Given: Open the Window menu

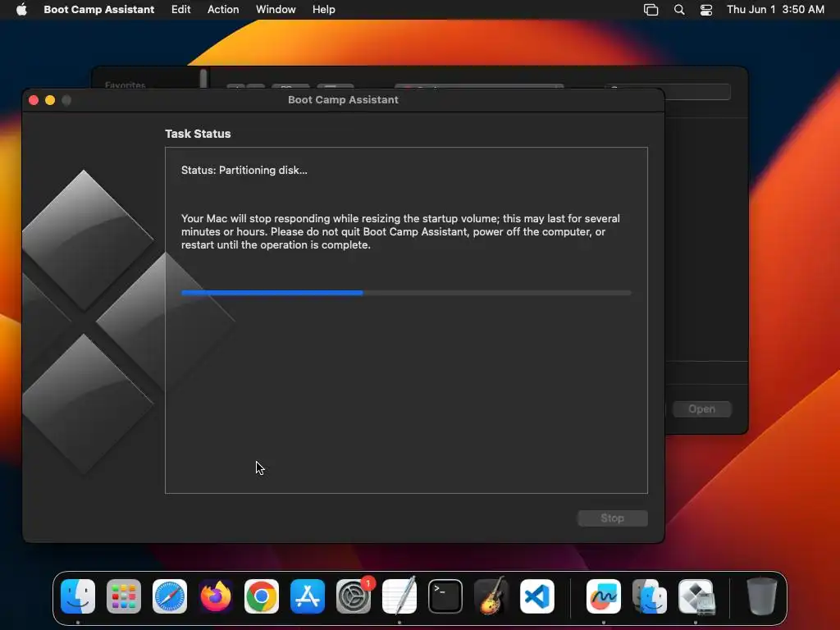Looking at the screenshot, I should (276, 10).
